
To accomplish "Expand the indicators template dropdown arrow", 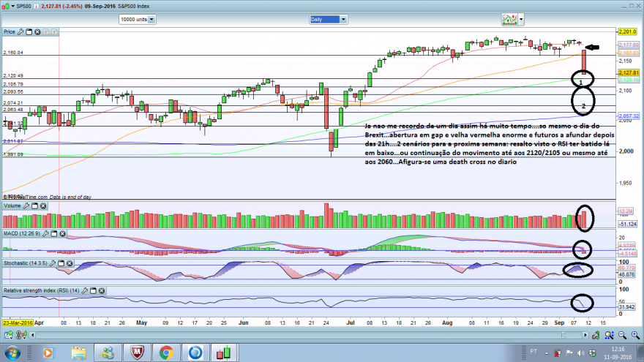I will [x=521, y=19].
